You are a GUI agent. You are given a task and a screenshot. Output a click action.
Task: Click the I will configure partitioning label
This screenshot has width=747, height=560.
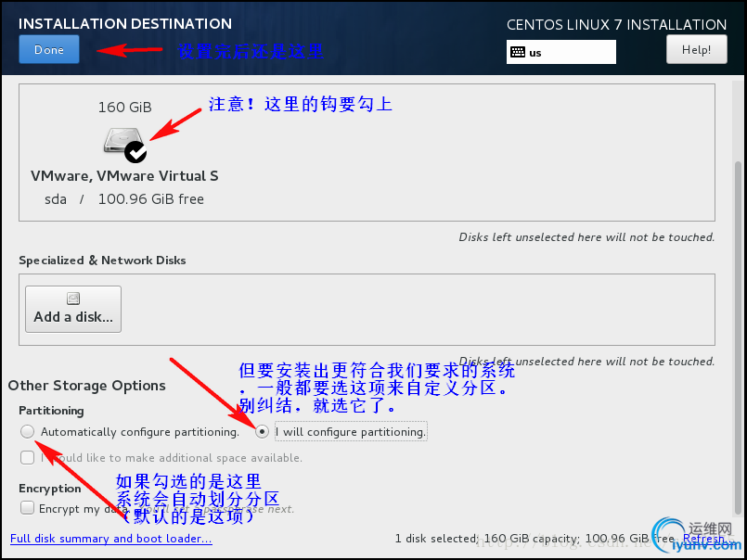coord(351,432)
